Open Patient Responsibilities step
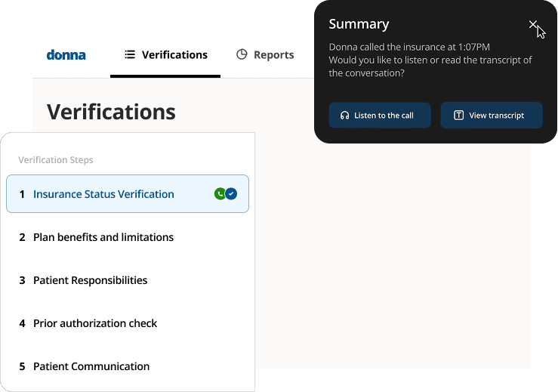This screenshot has width=558, height=392. point(128,280)
